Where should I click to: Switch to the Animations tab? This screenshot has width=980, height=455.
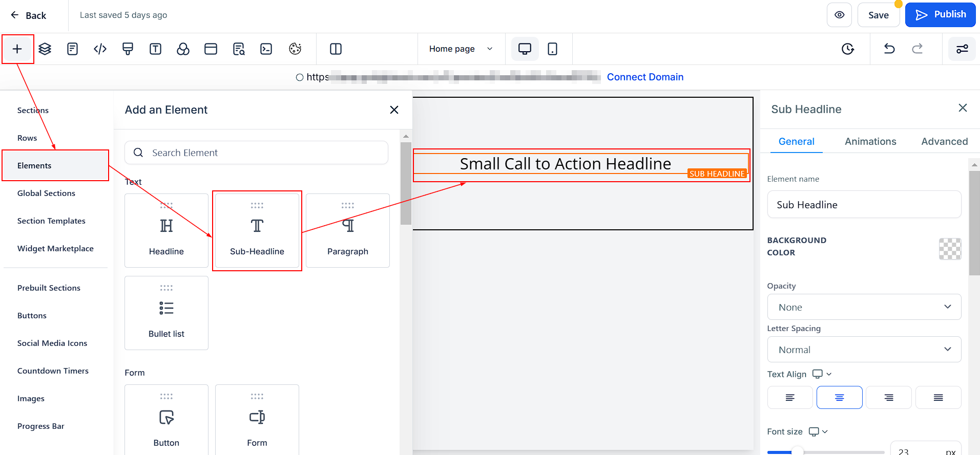pos(870,142)
